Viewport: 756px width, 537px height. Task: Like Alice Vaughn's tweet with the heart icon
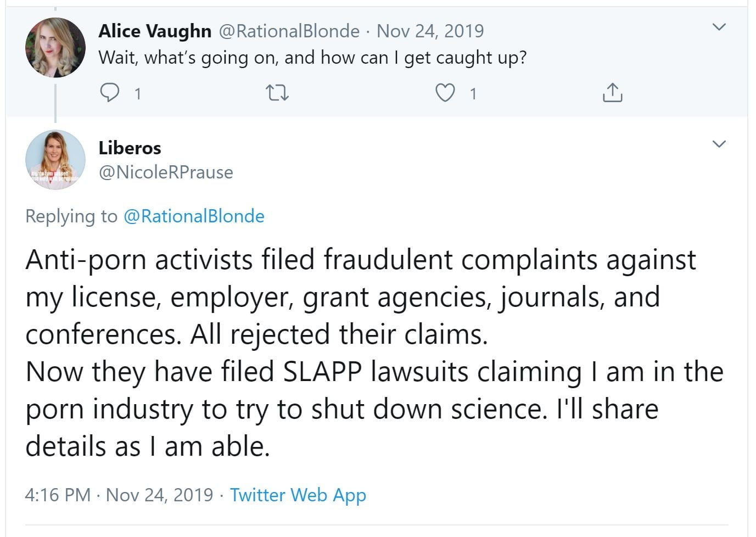(445, 93)
